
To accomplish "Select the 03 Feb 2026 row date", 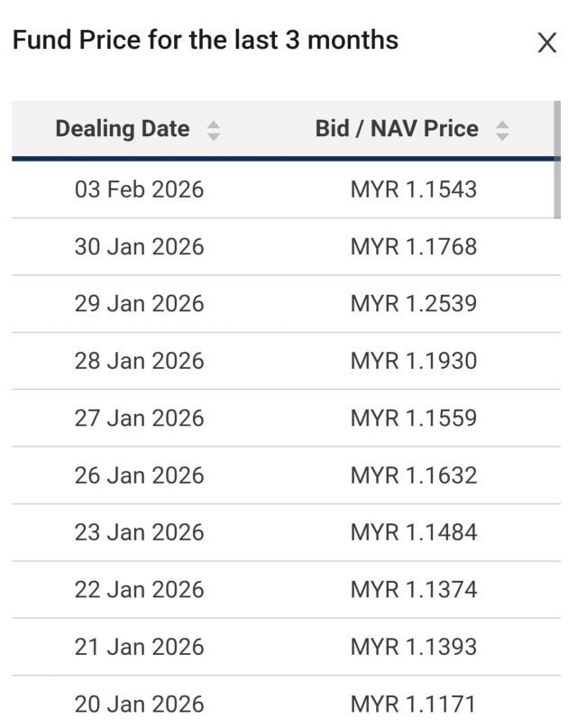I will pos(139,189).
